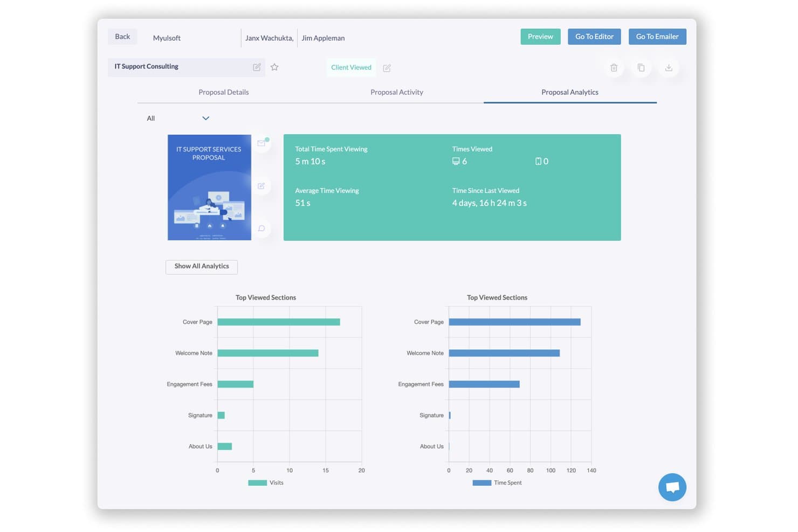Screen dimensions: 798x532
Task: Toggle the Visits legend swatch
Action: [x=257, y=483]
